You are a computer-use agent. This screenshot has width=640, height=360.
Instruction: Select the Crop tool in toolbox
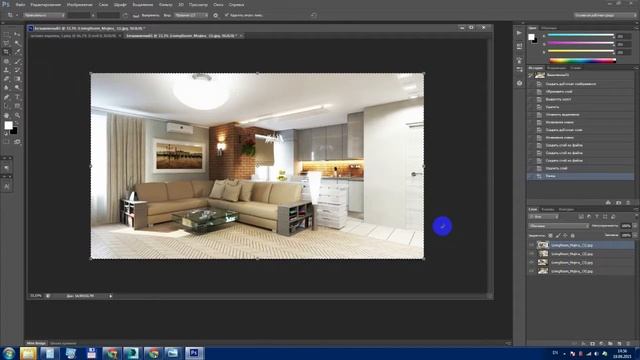pyautogui.click(x=6, y=52)
